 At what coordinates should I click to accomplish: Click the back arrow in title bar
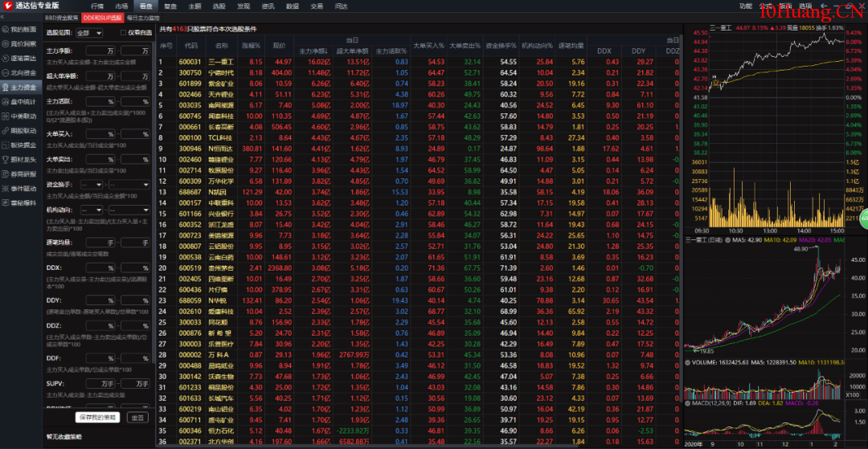click(825, 6)
